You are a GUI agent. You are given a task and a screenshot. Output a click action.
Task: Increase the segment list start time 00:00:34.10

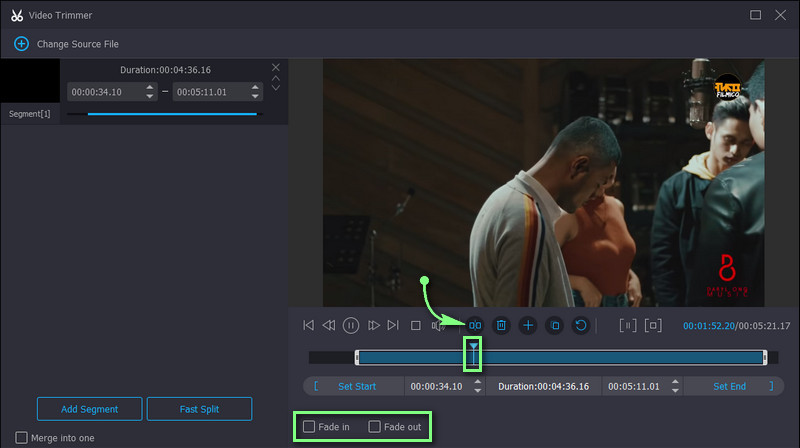(150, 87)
